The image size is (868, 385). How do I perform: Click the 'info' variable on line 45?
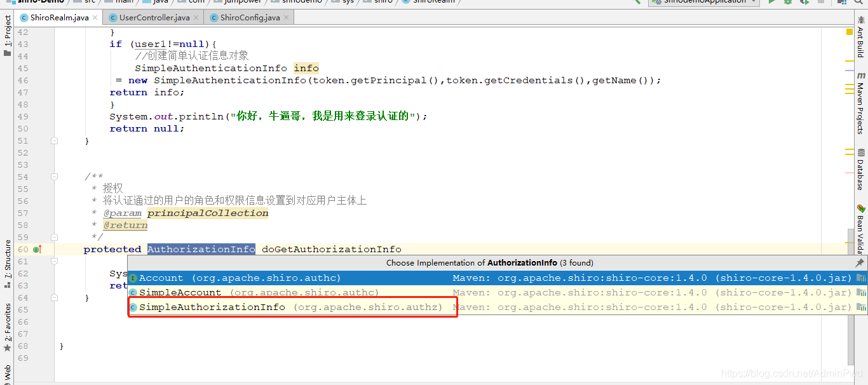coord(306,69)
